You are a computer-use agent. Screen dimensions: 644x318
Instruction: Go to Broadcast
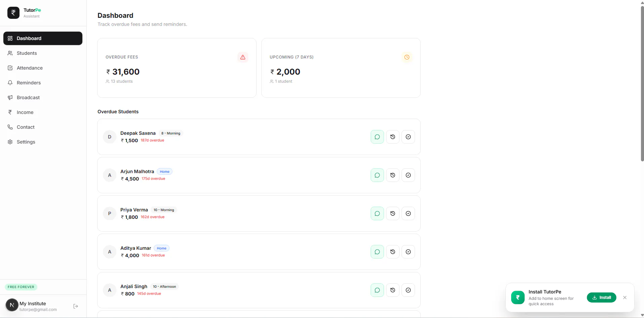(x=43, y=97)
